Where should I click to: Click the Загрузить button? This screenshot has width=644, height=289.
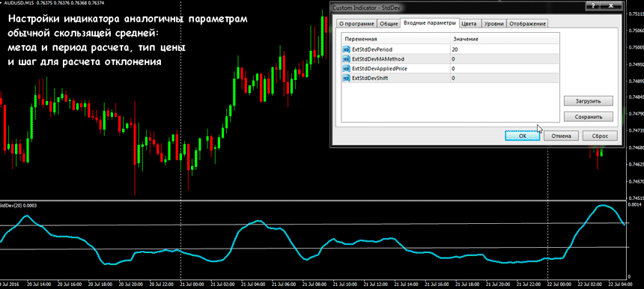coord(589,100)
